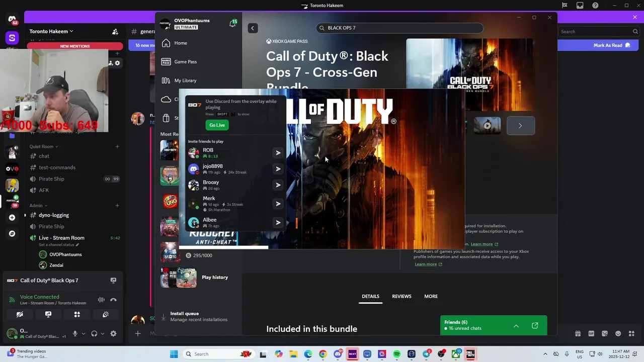Expand the Friends (6) chat panel chevron
The image size is (644, 362).
click(516, 326)
